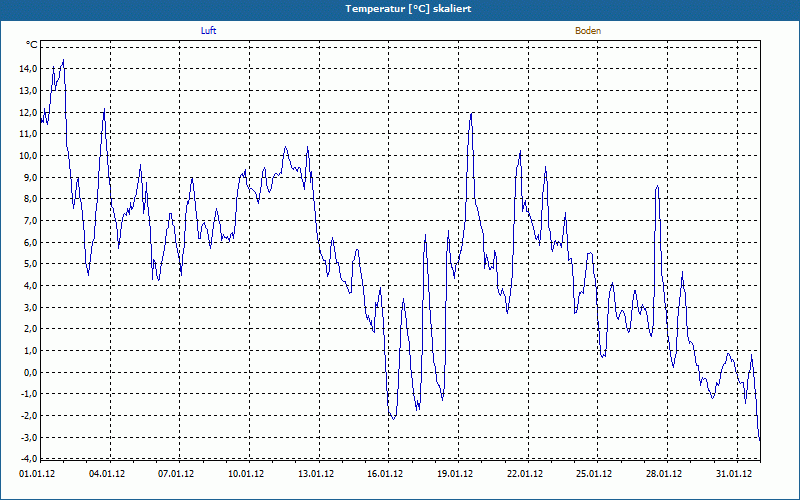Screen dimensions: 800x500
Task: Click the 5,0 y-axis value
Action: pyautogui.click(x=30, y=264)
